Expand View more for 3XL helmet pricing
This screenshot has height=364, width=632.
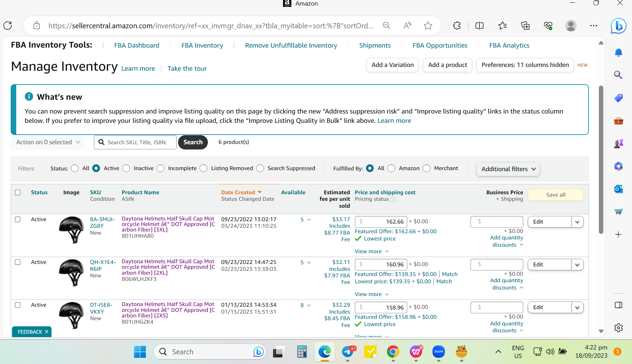tap(372, 252)
